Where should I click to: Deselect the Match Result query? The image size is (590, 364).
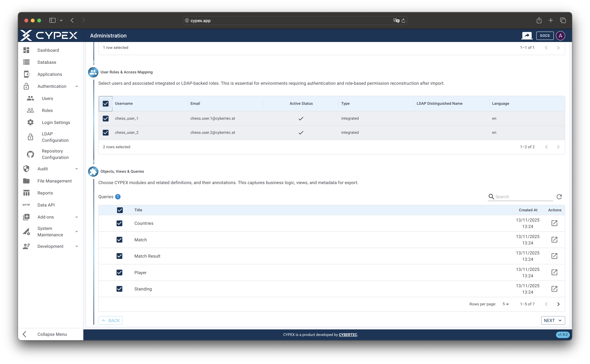[x=120, y=256]
